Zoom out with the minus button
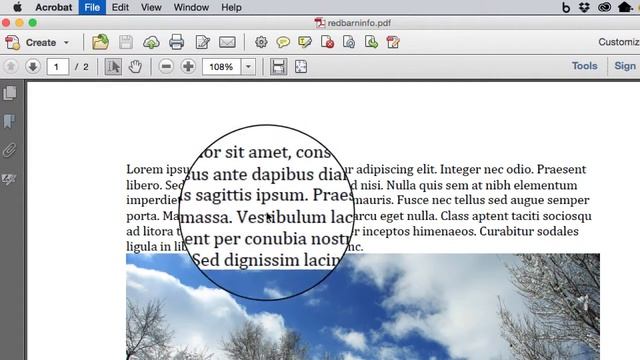The width and height of the screenshot is (640, 360). (x=166, y=67)
